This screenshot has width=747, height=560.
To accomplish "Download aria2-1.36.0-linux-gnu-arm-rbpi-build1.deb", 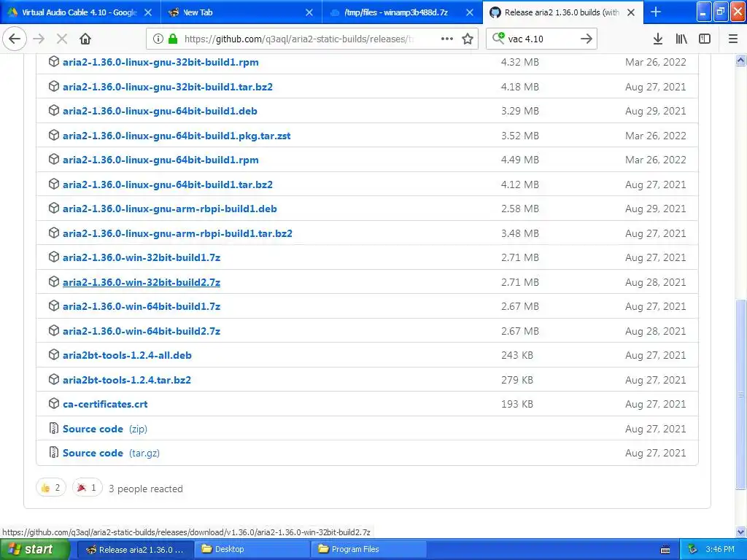I will tap(169, 209).
